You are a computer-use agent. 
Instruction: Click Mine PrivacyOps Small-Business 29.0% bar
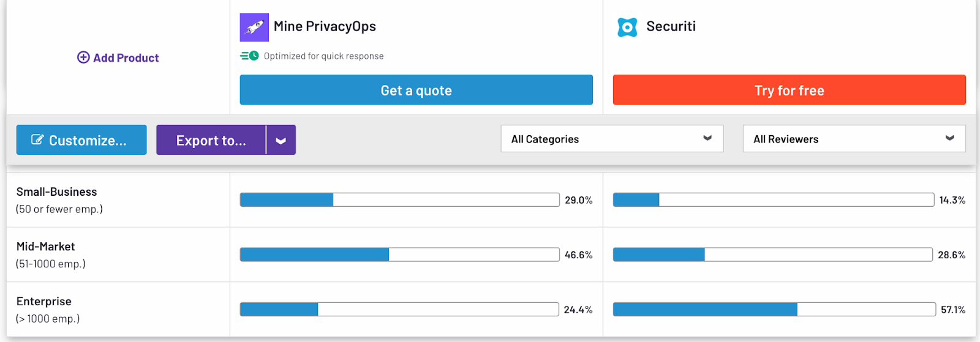[400, 199]
